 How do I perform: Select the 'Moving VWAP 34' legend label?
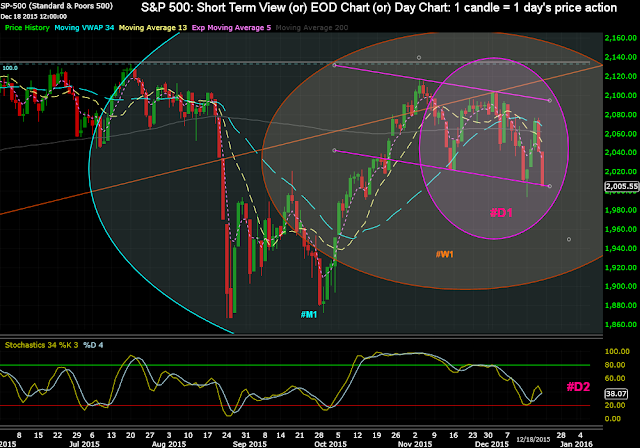[x=84, y=28]
